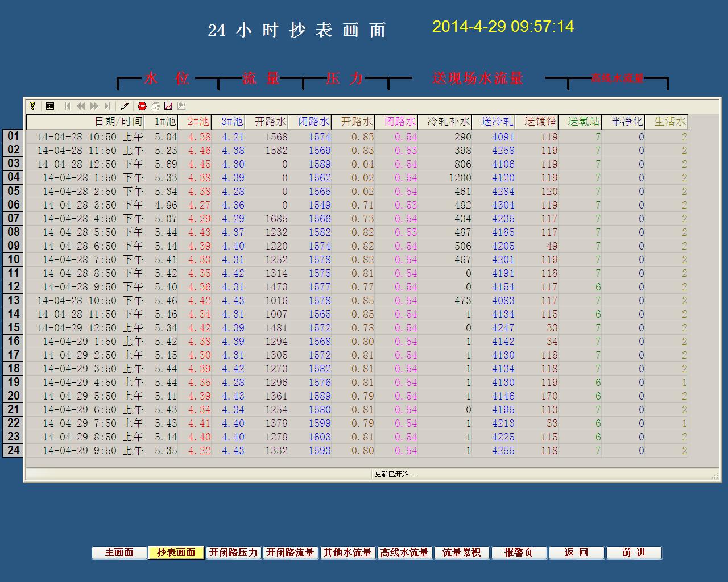Select the 冷轧补水 column header
The image size is (728, 582).
(445, 122)
